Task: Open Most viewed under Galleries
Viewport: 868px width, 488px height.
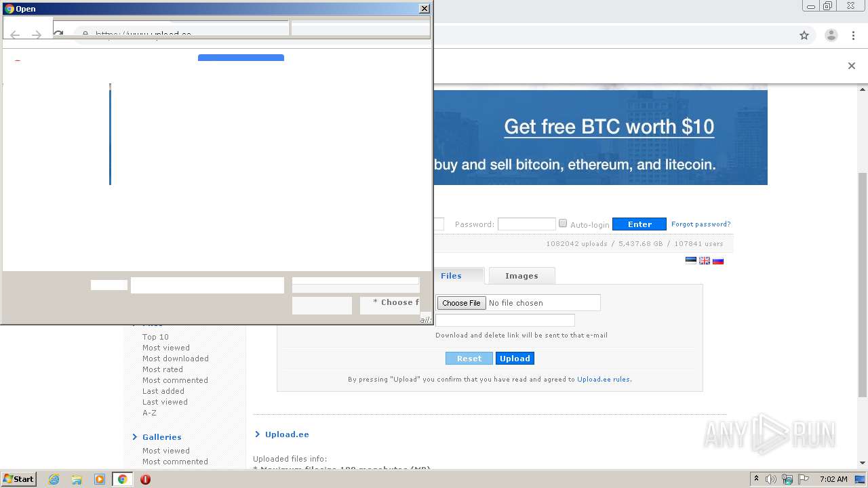Action: [166, 451]
